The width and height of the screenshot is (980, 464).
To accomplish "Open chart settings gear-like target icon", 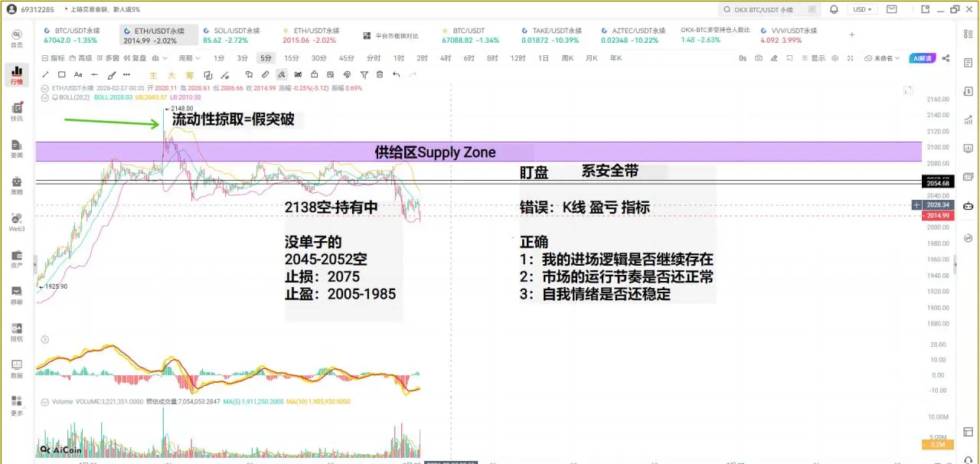I will (x=835, y=58).
